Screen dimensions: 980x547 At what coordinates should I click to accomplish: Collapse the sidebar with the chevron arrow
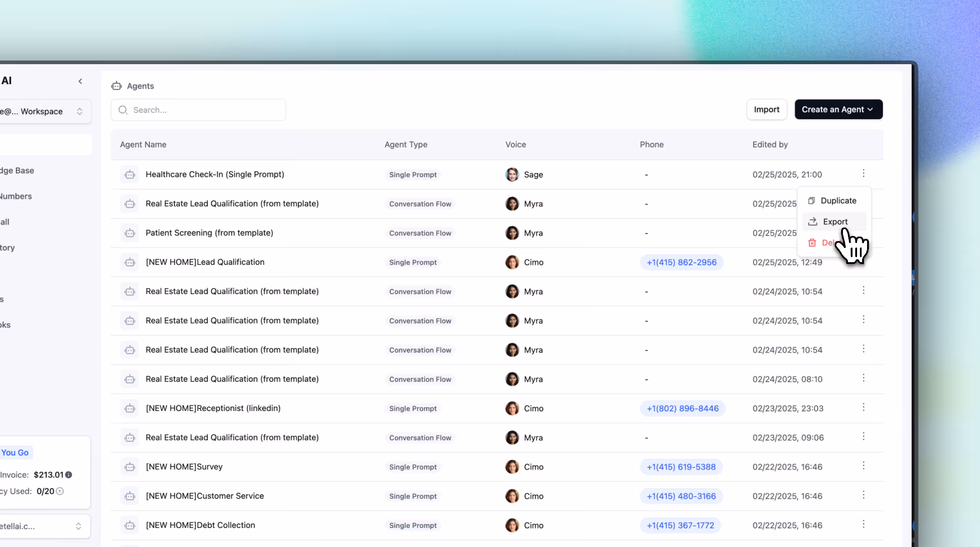80,81
